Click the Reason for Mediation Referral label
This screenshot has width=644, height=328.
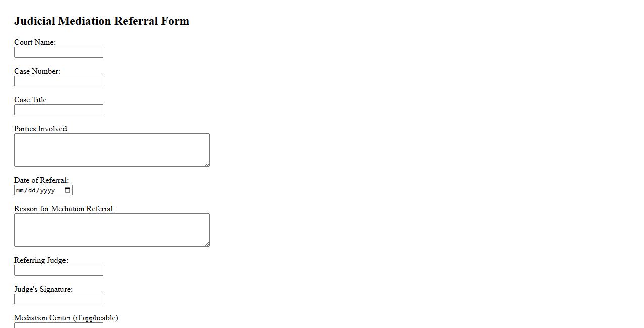(x=65, y=209)
